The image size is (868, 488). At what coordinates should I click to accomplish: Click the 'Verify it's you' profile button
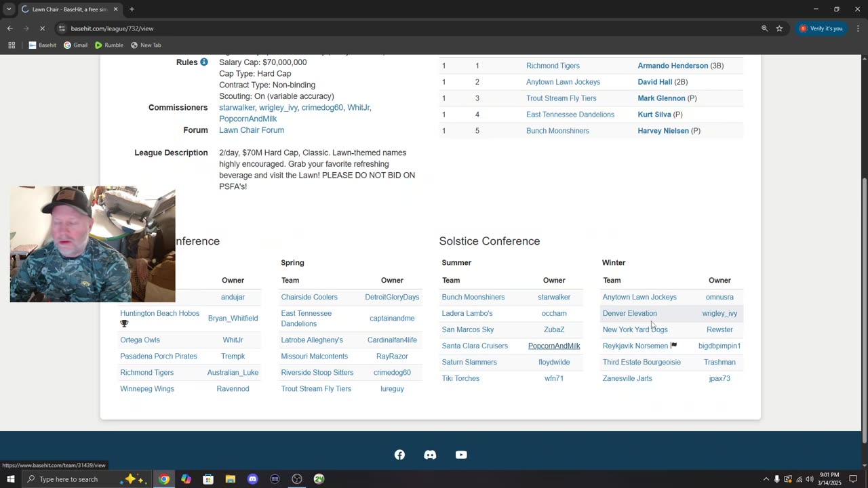(x=822, y=28)
